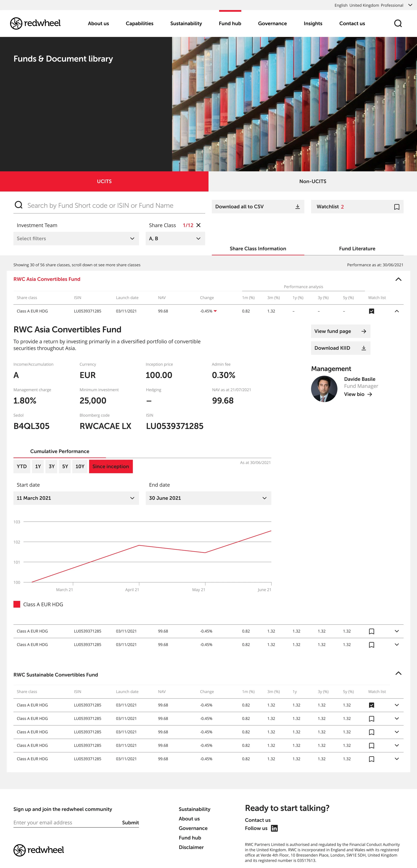Switch to the Fund Literature tab
This screenshot has height=868, width=417.
click(357, 249)
